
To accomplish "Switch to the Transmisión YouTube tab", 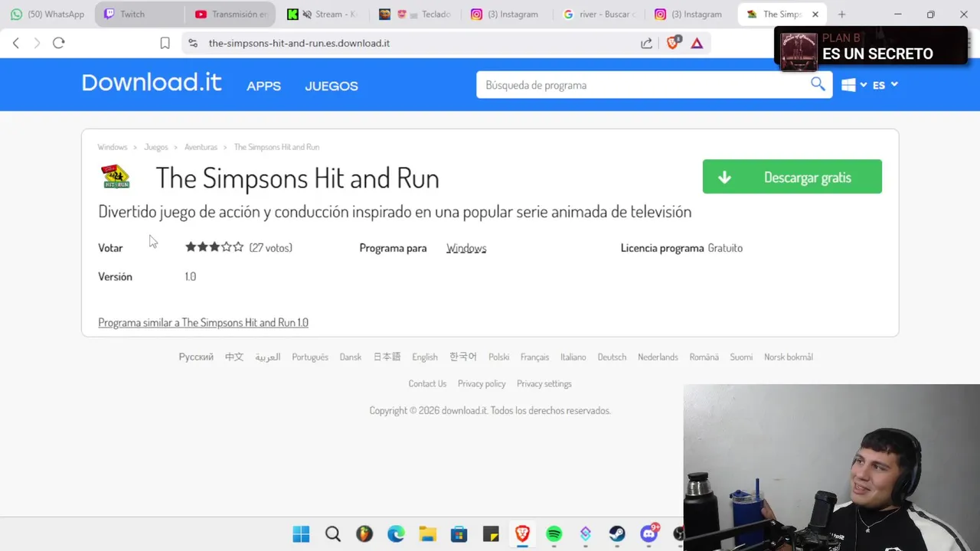I will coord(230,14).
